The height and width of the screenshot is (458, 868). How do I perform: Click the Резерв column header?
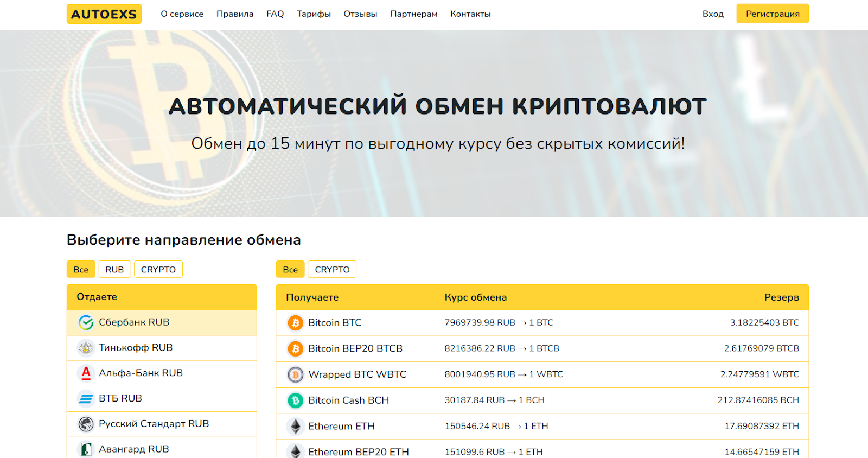782,297
